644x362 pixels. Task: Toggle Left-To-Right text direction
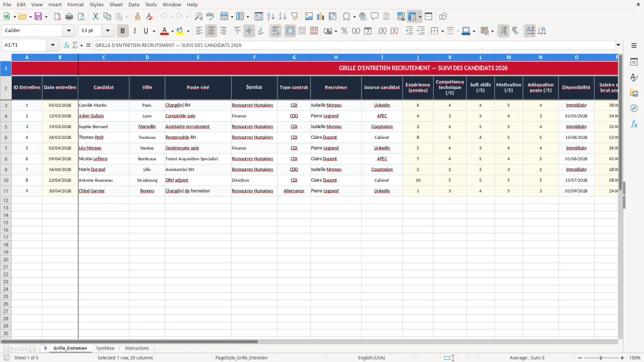click(x=503, y=31)
